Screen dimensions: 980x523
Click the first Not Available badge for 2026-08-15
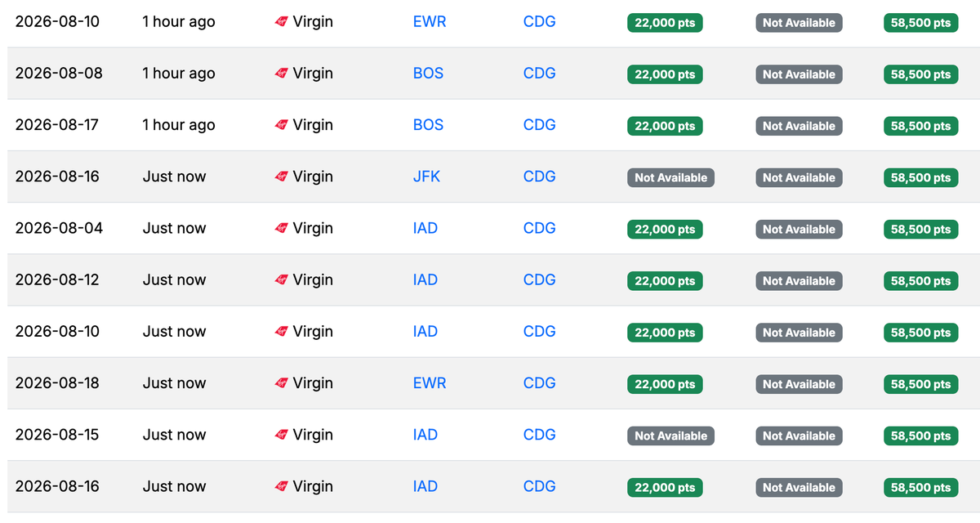[x=670, y=436]
